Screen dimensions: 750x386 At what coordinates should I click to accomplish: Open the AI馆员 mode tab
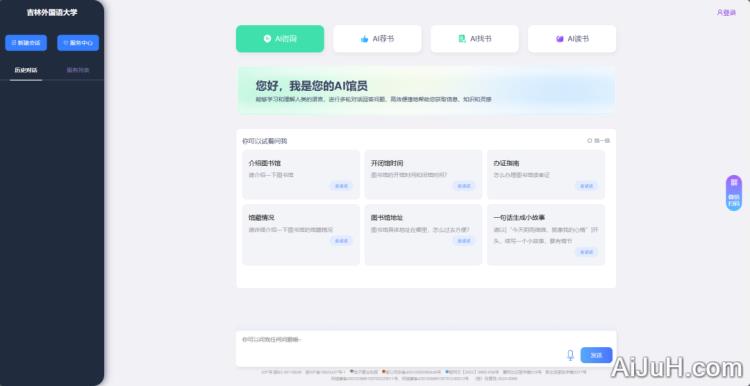[280, 39]
